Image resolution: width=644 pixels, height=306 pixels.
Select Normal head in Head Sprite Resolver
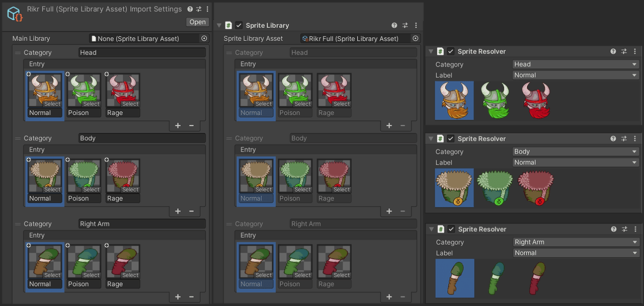454,100
